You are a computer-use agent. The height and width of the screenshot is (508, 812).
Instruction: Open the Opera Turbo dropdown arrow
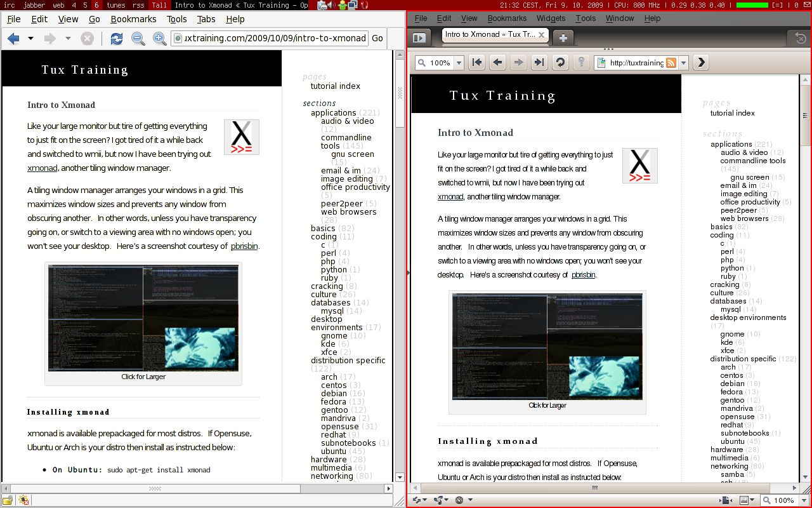click(x=470, y=500)
